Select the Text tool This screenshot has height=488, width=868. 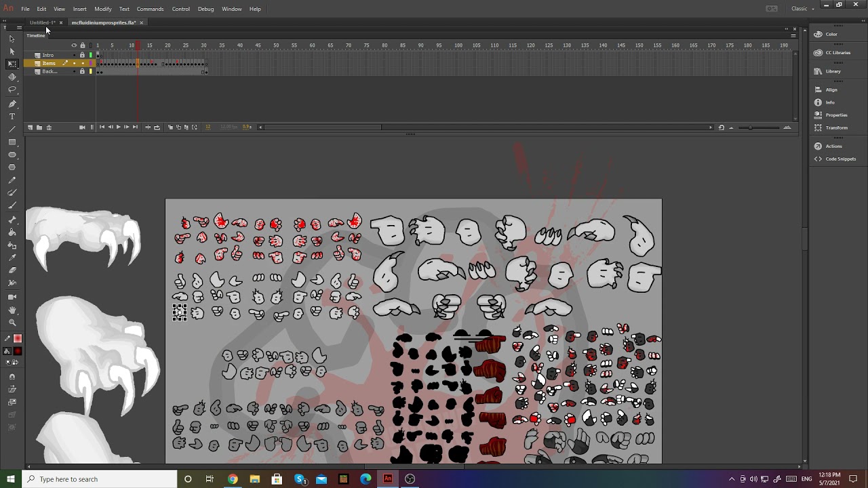12,117
